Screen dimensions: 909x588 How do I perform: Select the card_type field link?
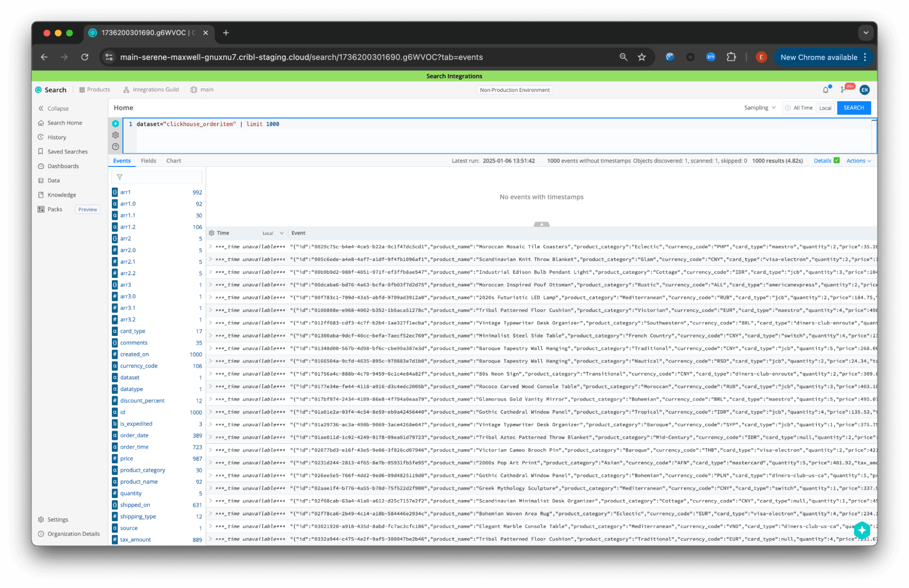coord(133,331)
